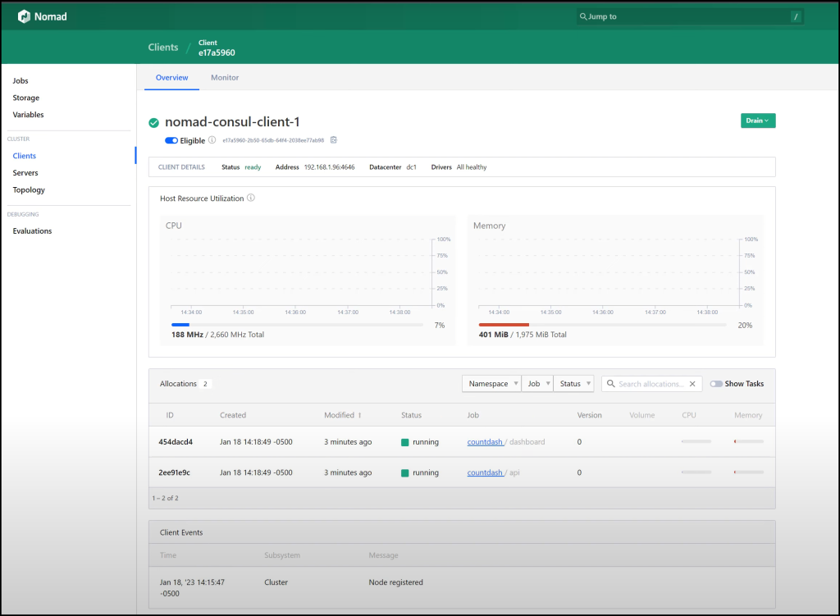Image resolution: width=840 pixels, height=616 pixels.
Task: Click the copy node ID icon
Action: click(x=333, y=139)
